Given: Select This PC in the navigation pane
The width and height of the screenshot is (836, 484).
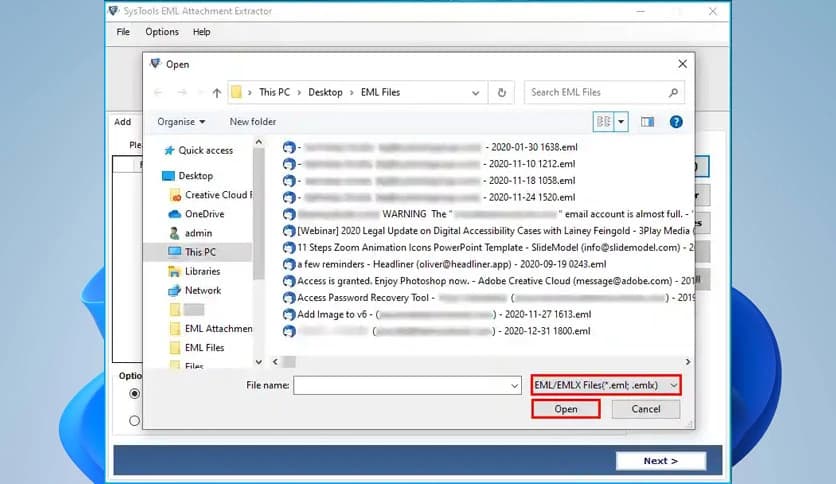Looking at the screenshot, I should (200, 252).
